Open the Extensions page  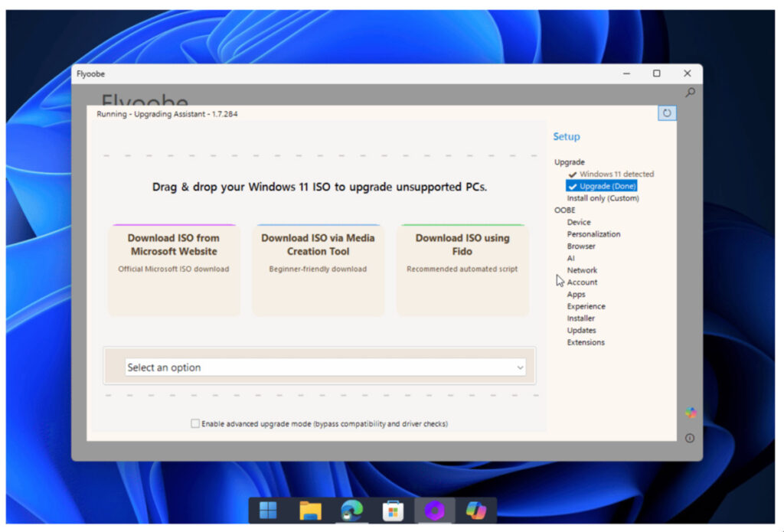(x=586, y=342)
